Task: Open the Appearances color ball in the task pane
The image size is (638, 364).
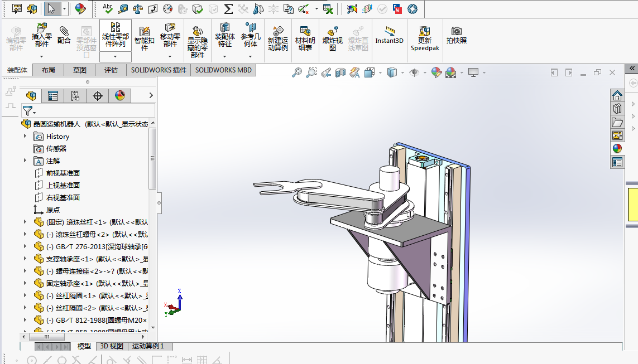Action: pyautogui.click(x=617, y=149)
